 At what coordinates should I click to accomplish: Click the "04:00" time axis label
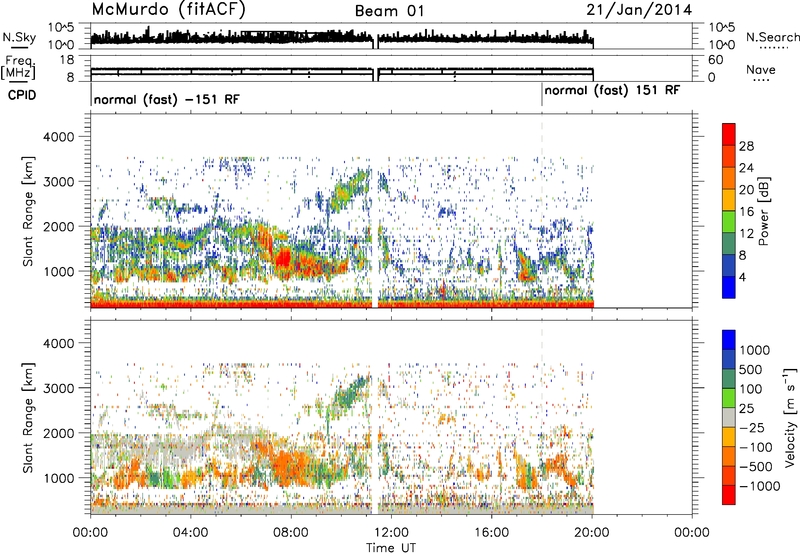[190, 532]
